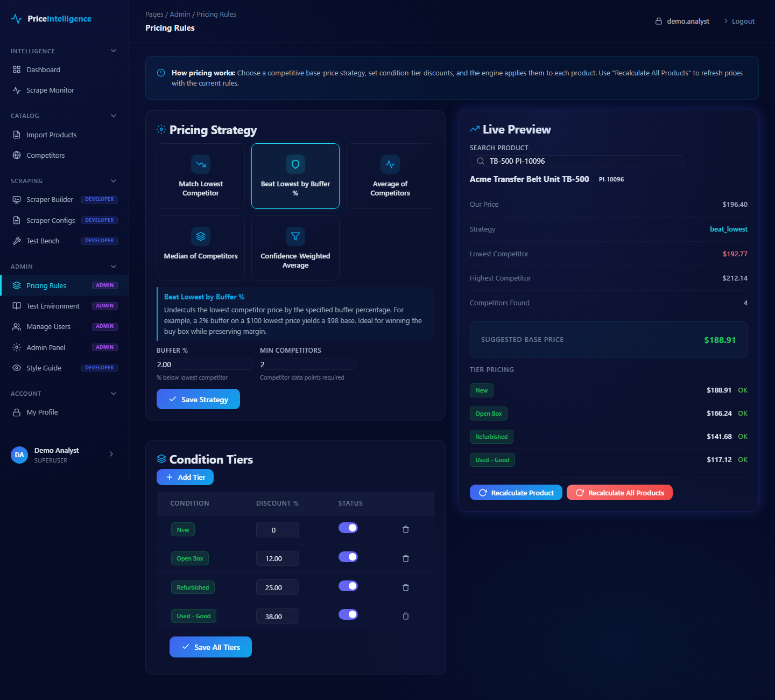Turn off the Used - Good tier

pyautogui.click(x=348, y=614)
